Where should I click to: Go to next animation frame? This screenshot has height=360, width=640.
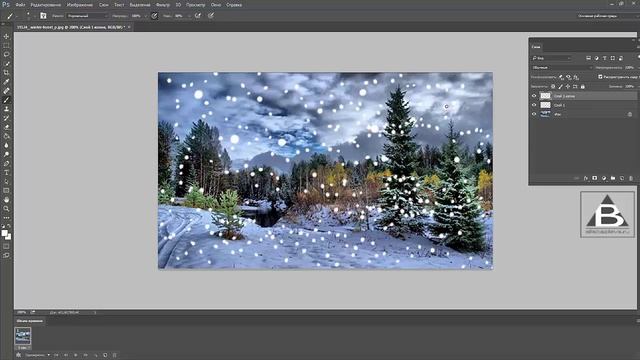click(86, 355)
